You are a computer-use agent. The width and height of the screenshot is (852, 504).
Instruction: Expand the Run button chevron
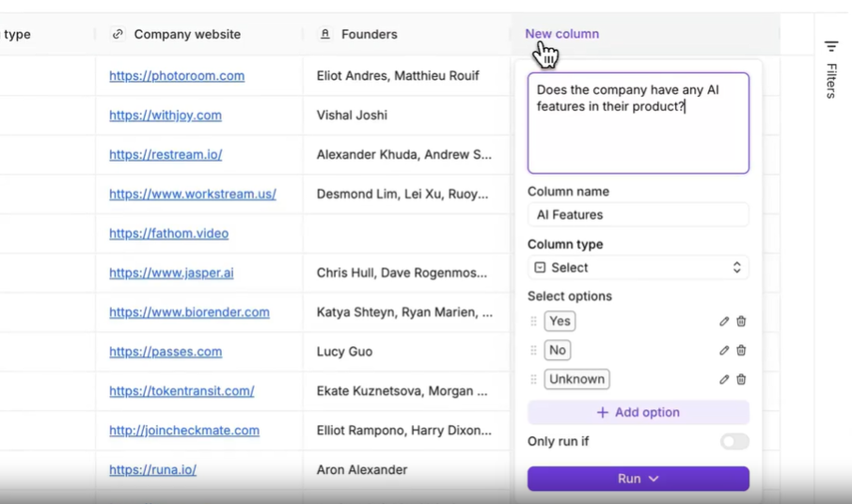pyautogui.click(x=654, y=479)
